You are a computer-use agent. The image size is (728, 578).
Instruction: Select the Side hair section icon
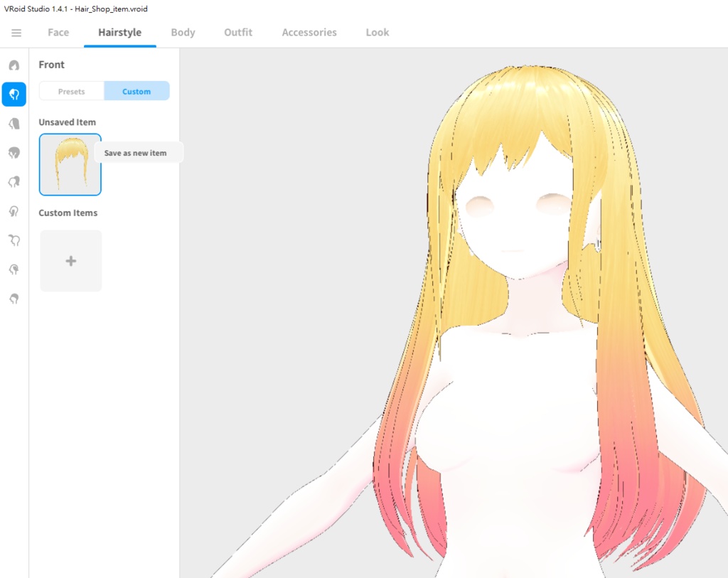click(14, 152)
